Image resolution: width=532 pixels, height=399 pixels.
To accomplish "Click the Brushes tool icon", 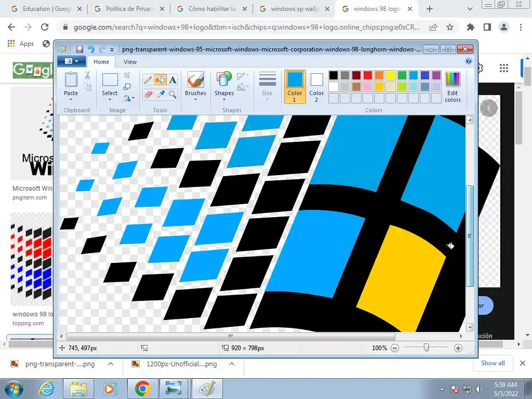I will click(195, 79).
